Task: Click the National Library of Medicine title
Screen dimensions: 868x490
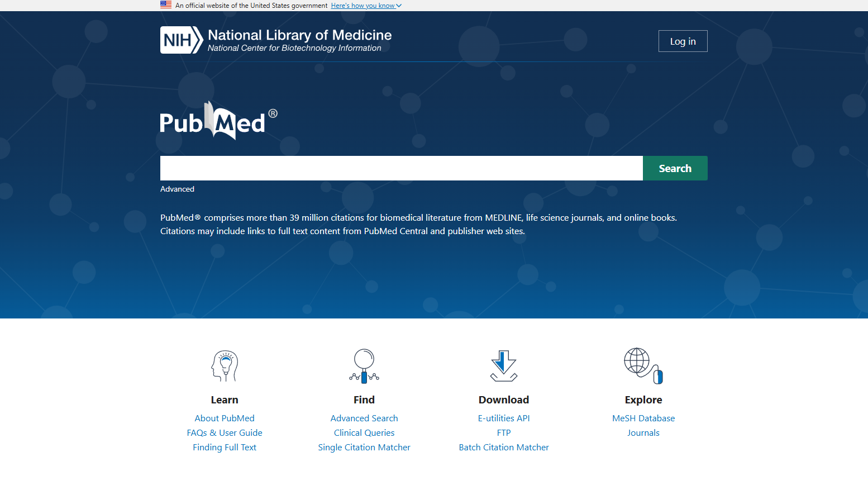Action: pyautogui.click(x=300, y=35)
